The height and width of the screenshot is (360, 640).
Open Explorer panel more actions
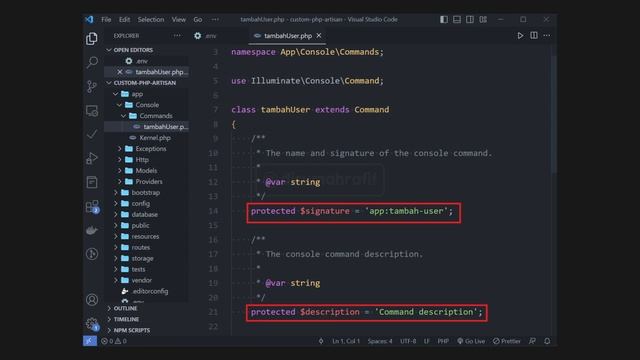pyautogui.click(x=177, y=36)
